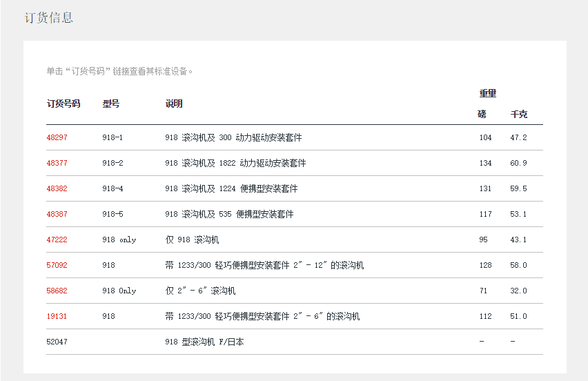588x381 pixels.
Task: Click the 说明 column header
Action: 174,104
